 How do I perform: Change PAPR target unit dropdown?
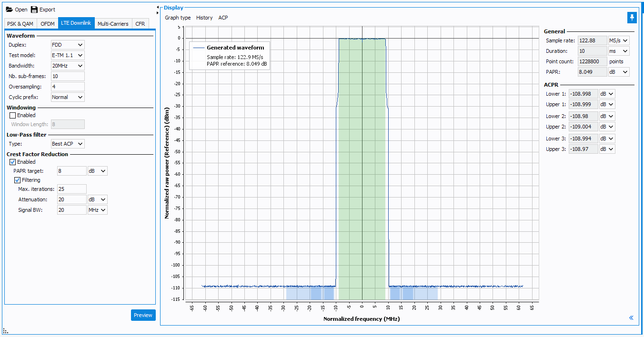98,171
